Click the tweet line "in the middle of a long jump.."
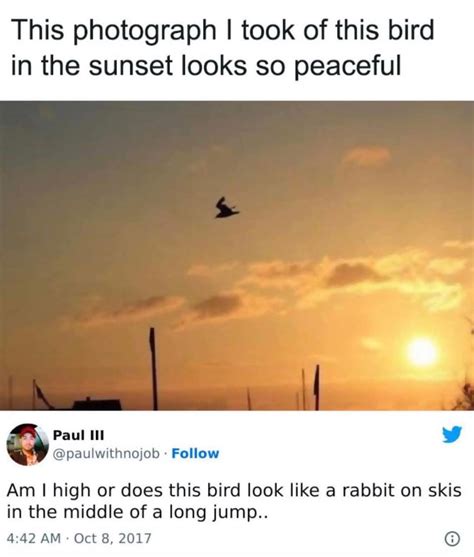This screenshot has height=557, width=474. pos(136,512)
